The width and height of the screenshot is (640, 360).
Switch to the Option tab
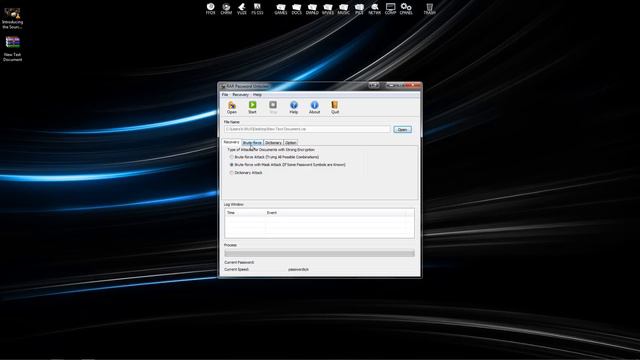(291, 142)
